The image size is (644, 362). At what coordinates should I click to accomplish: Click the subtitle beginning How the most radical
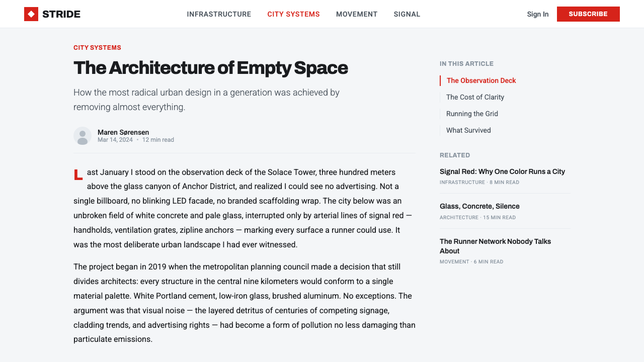point(206,100)
